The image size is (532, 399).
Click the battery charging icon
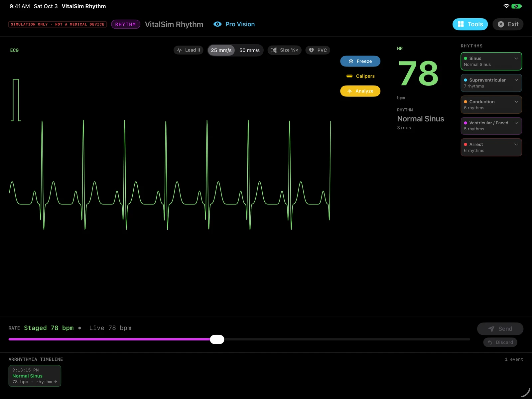[516, 6]
